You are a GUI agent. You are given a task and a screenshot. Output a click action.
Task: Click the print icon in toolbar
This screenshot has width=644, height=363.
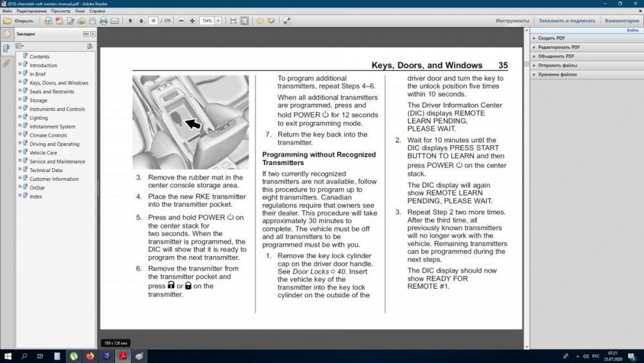click(x=104, y=21)
